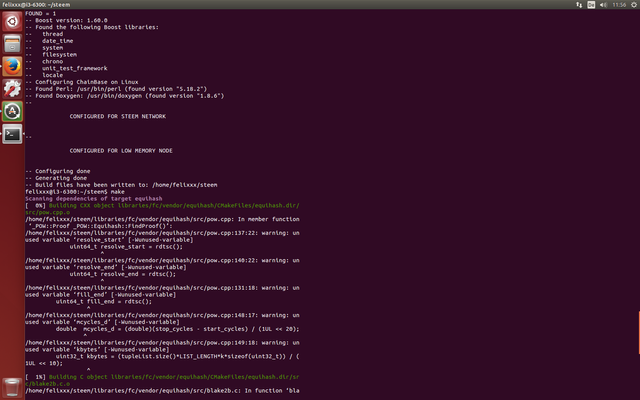Click the prompt line with the 'make' command

pyautogui.click(x=75, y=191)
